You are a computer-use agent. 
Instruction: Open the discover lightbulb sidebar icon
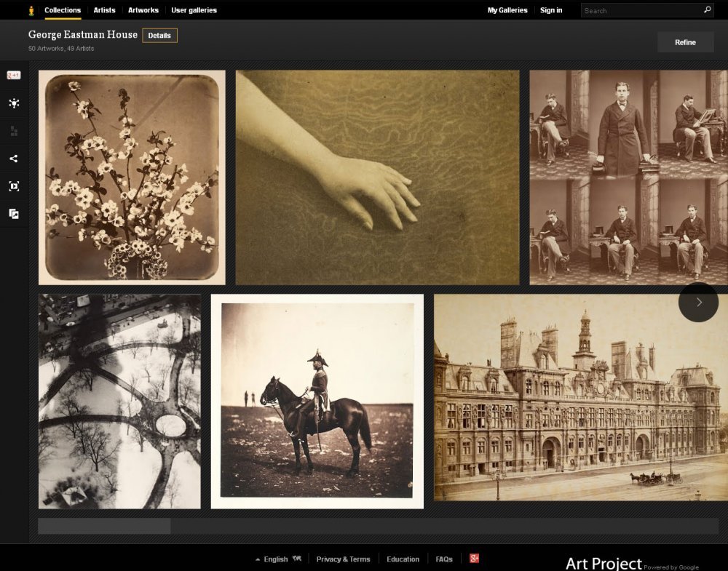[x=14, y=103]
